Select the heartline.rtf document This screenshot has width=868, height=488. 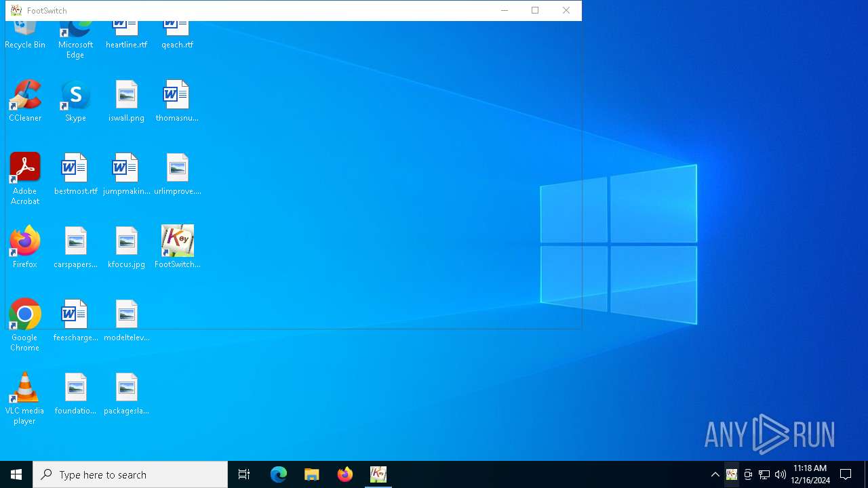pyautogui.click(x=126, y=35)
